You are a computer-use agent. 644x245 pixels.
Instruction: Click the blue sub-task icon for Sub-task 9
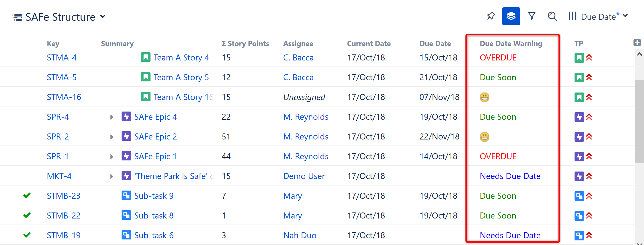pos(126,196)
